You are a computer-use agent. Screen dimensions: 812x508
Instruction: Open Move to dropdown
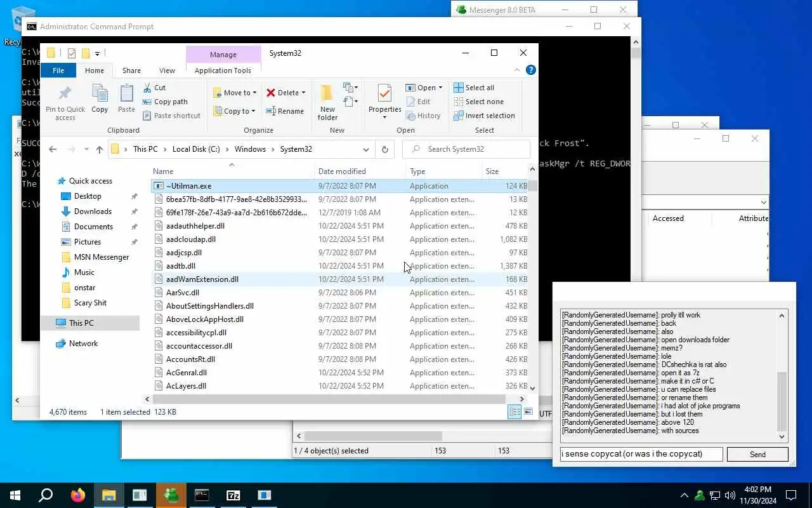coord(234,93)
